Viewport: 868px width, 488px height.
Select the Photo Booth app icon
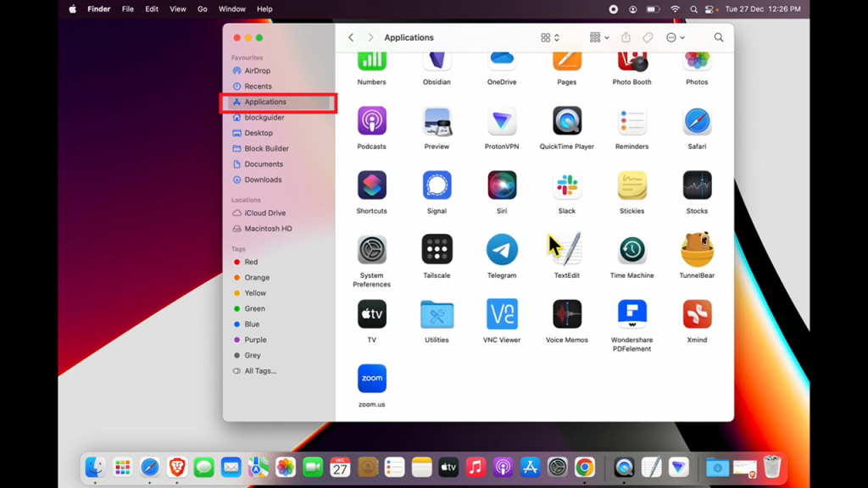[632, 61]
